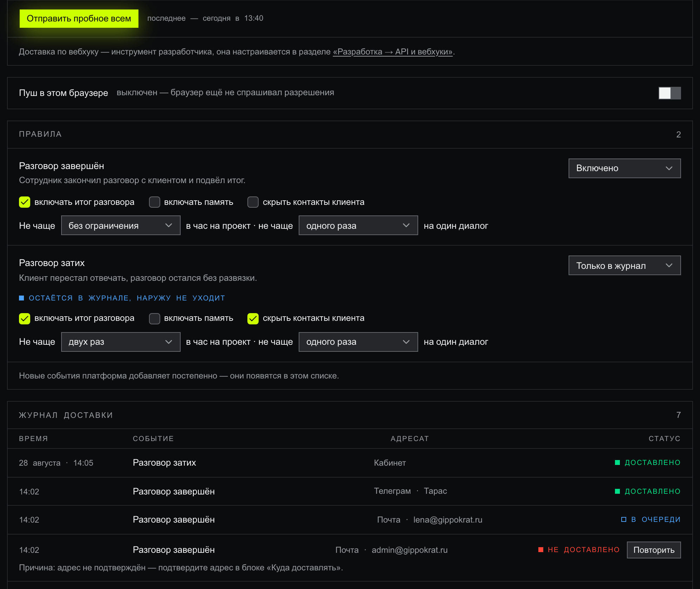
Task: Click the «Причина: адрес не подтверждён» explanation text
Action: coord(181,568)
